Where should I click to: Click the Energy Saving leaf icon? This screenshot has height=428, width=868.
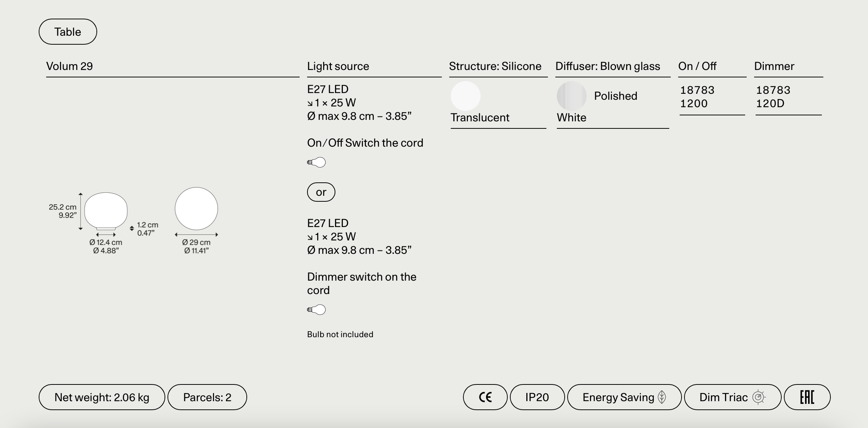[662, 397]
